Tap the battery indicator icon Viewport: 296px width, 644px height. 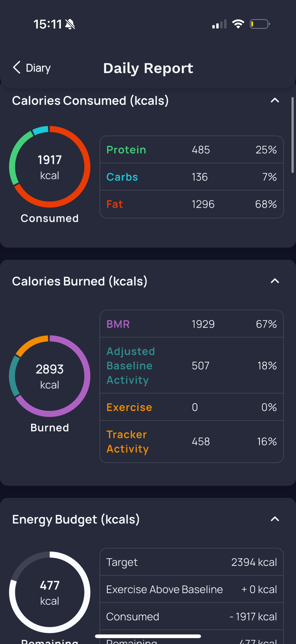[259, 24]
